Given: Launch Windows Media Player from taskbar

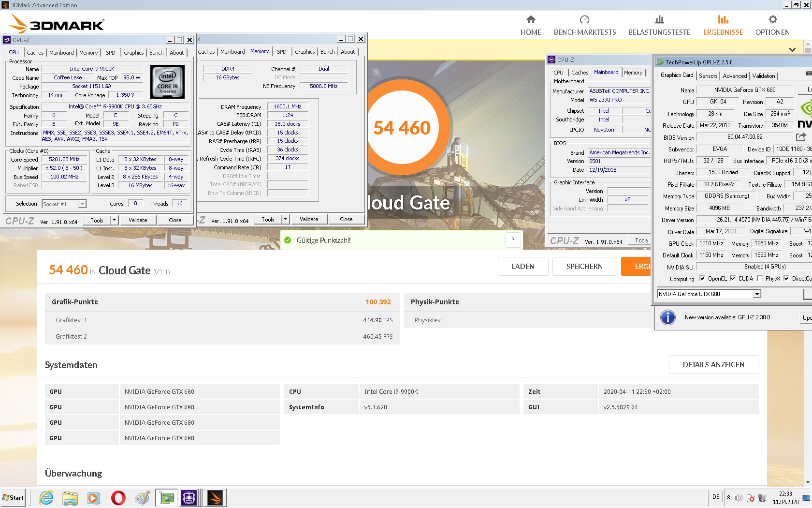Looking at the screenshot, I should coord(94,498).
